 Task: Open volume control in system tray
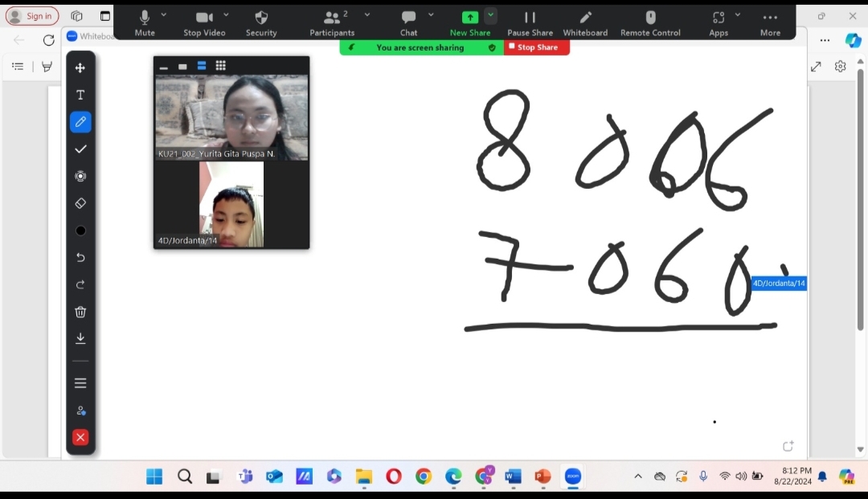pyautogui.click(x=741, y=477)
